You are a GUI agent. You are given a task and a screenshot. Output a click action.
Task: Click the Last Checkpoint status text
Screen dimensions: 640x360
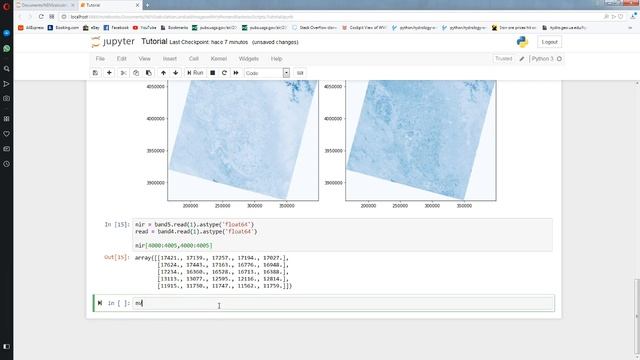tap(209, 42)
